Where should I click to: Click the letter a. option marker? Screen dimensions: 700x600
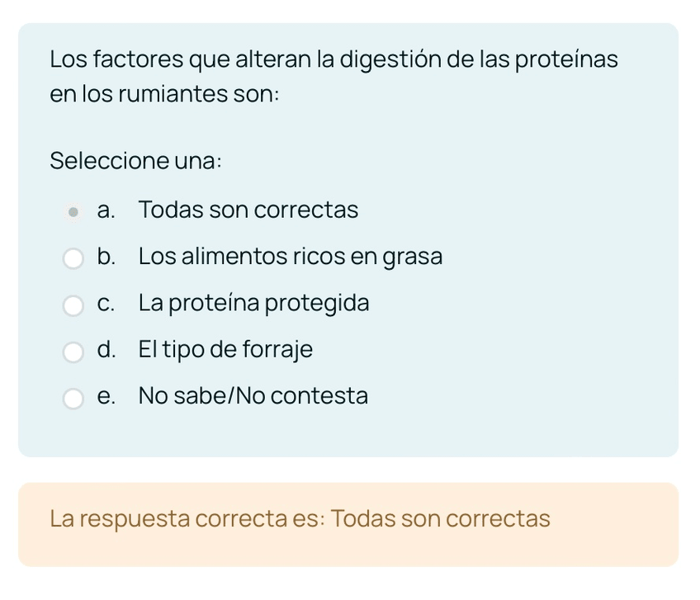[x=106, y=210]
